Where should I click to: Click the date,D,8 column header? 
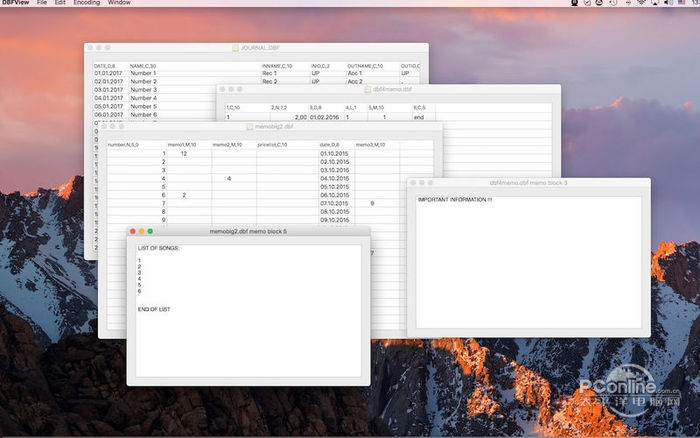click(331, 144)
